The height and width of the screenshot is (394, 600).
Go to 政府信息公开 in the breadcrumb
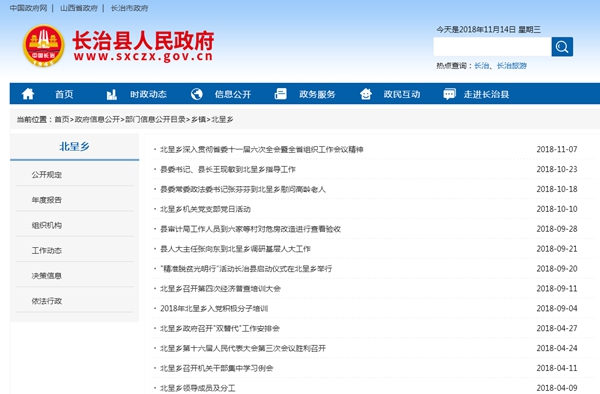[x=97, y=119]
